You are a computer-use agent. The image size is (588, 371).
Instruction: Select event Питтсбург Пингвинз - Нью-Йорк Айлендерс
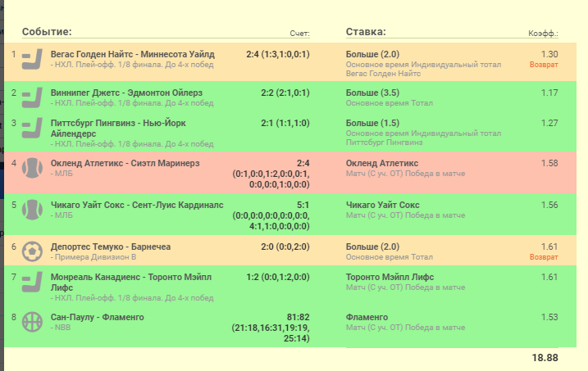(118, 128)
